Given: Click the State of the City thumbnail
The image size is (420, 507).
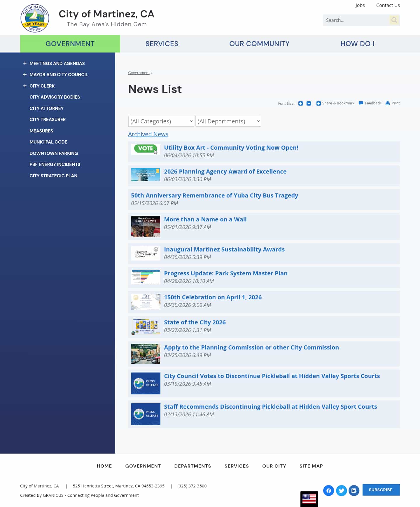Looking at the screenshot, I should point(146,327).
